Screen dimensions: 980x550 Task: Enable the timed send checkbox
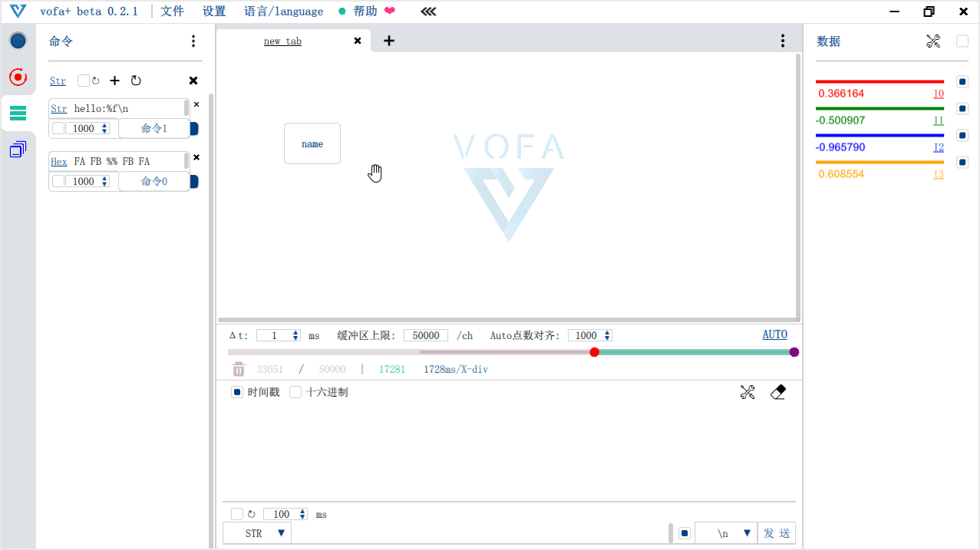[237, 514]
